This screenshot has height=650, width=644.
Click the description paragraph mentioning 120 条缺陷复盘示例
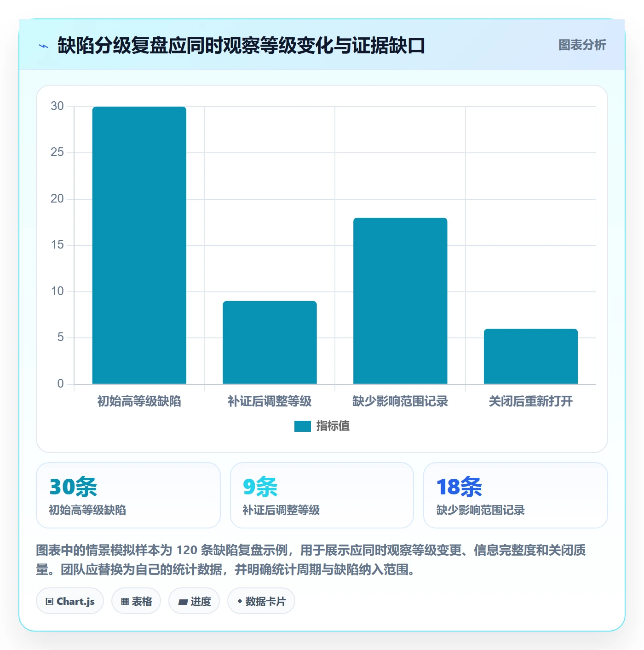(x=311, y=560)
